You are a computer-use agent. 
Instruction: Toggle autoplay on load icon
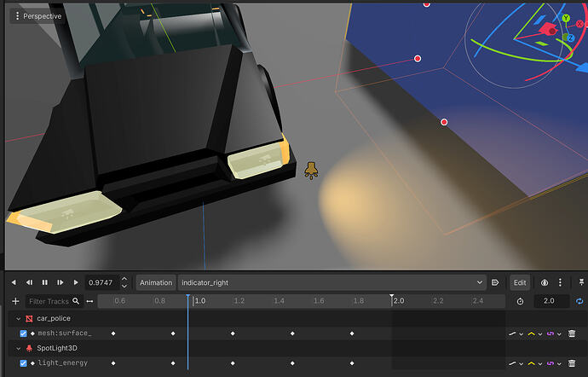coord(495,283)
